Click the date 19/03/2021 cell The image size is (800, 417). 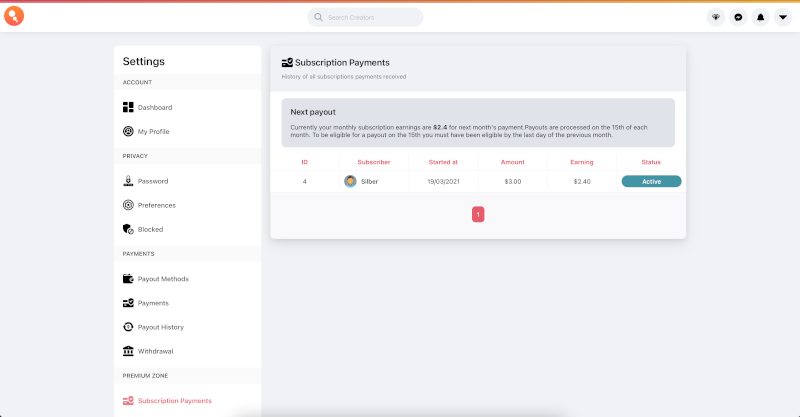[443, 182]
